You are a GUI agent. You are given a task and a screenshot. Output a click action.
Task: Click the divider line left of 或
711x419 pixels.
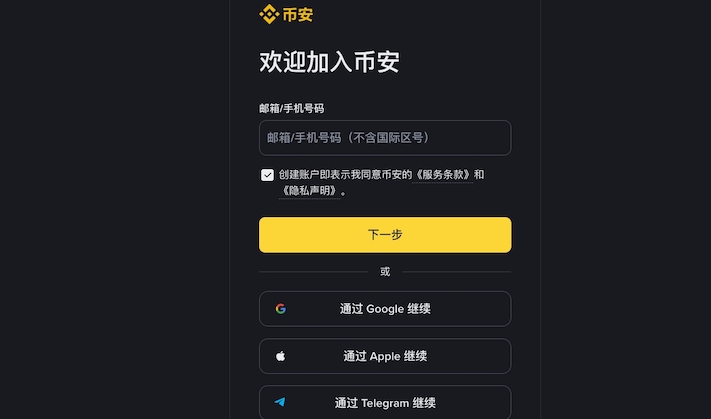[313, 271]
